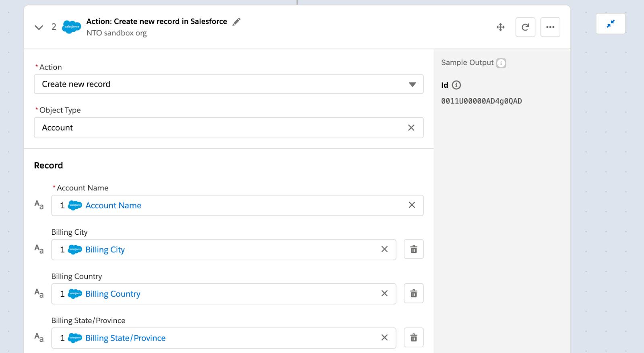Viewport: 644px width, 353px height.
Task: Refresh the step with circular arrow button
Action: (525, 27)
